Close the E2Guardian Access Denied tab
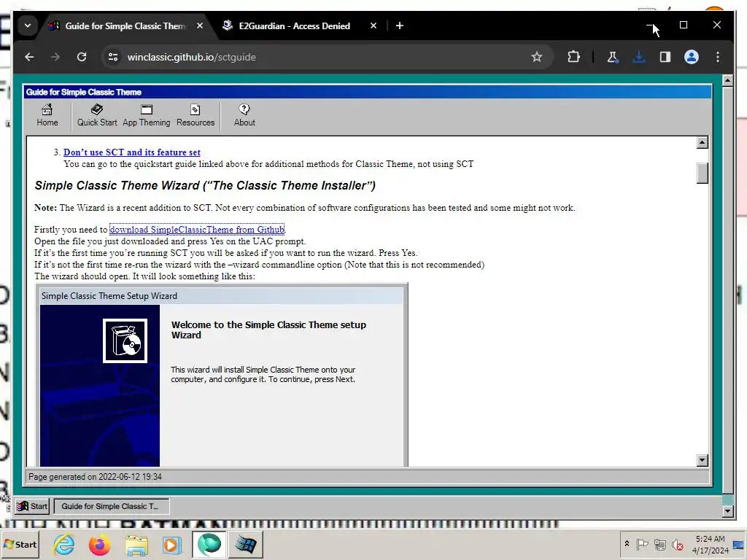Image resolution: width=747 pixels, height=560 pixels. pyautogui.click(x=373, y=26)
